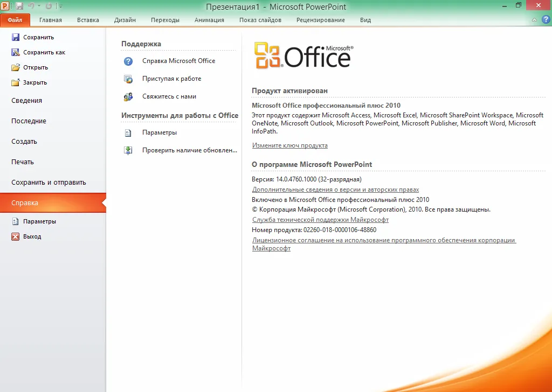
Task: Click the О программе Microsoft PowerPoint heading
Action: (x=312, y=165)
